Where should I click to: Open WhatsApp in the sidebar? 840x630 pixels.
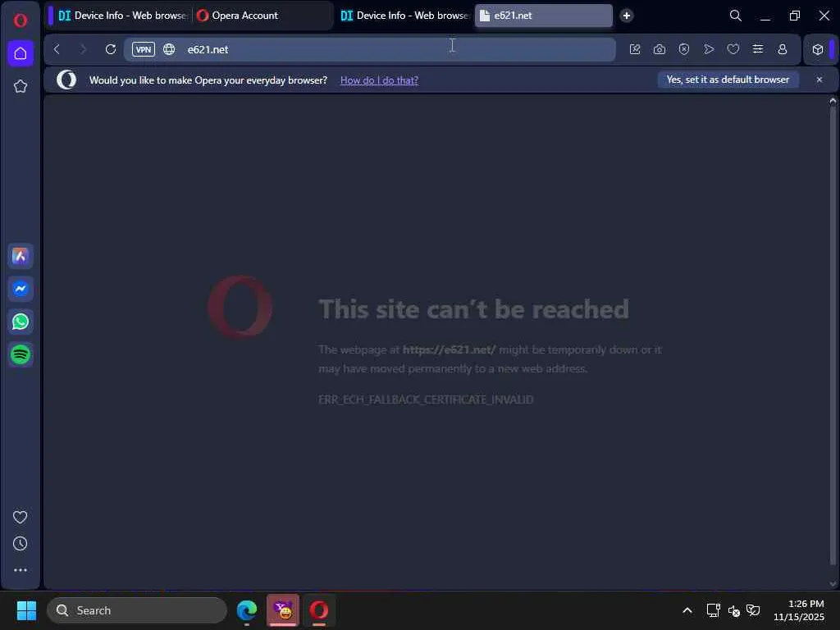coord(21,322)
